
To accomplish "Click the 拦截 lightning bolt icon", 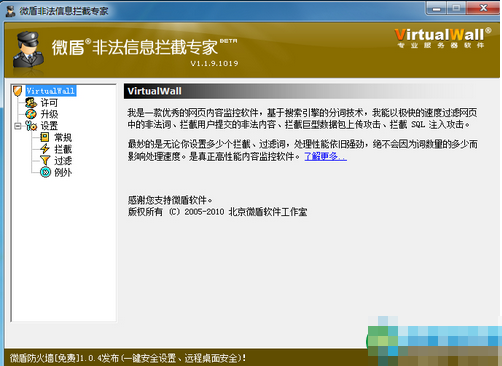I will 45,149.
